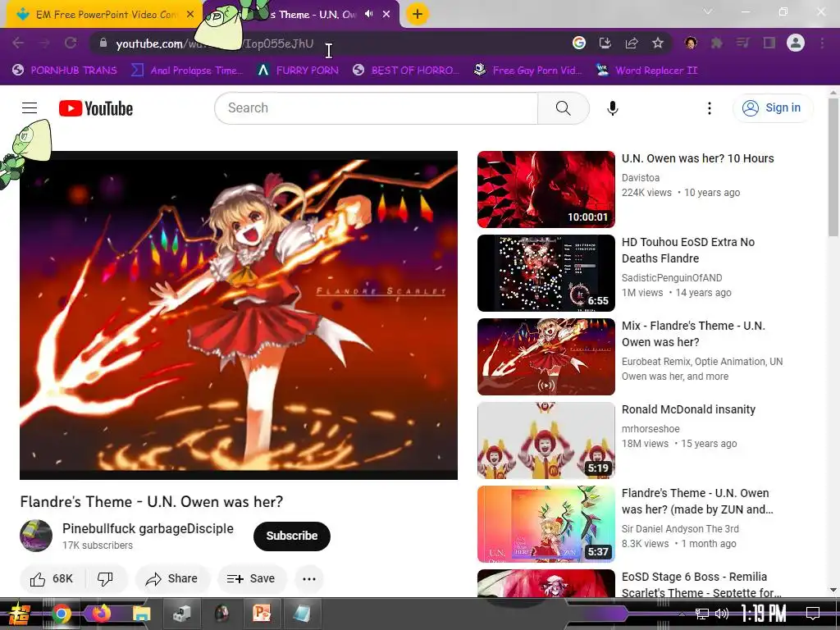Open Pinebullfuck garbageDisciple channel name link
The height and width of the screenshot is (630, 840).
(x=148, y=529)
